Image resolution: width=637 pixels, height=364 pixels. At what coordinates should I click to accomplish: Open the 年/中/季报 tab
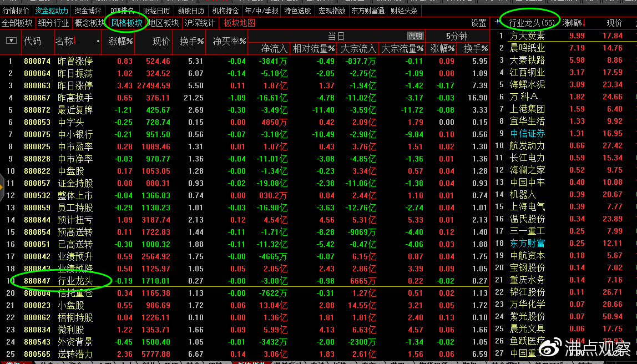262,11
